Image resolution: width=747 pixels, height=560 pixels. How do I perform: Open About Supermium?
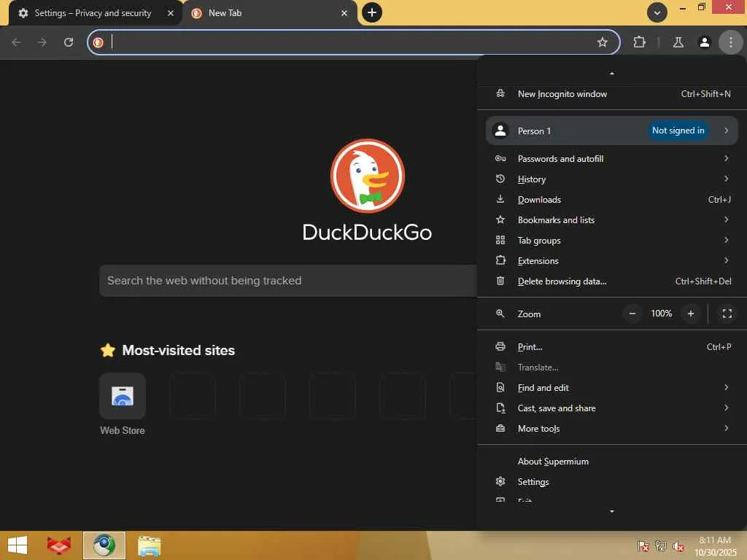tap(612, 462)
